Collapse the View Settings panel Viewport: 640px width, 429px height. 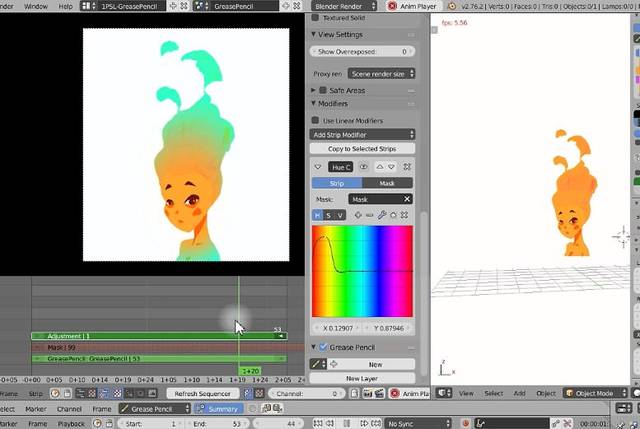click(313, 34)
